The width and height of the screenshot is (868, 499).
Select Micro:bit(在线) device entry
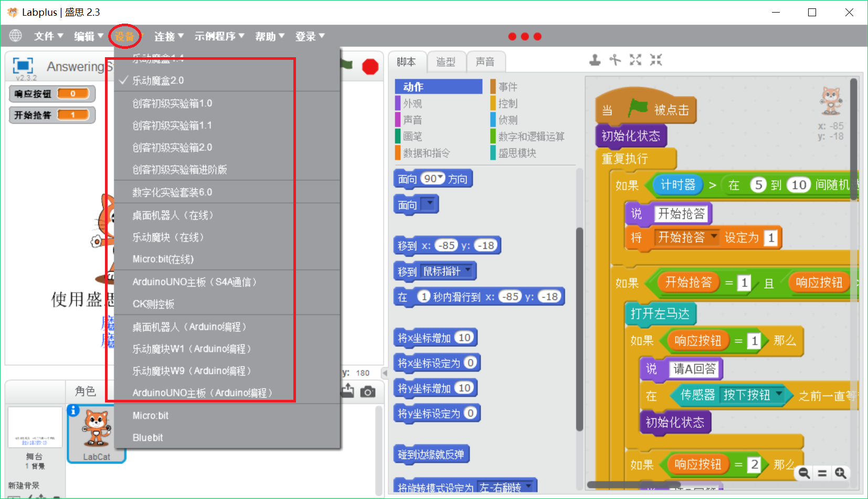point(227,259)
